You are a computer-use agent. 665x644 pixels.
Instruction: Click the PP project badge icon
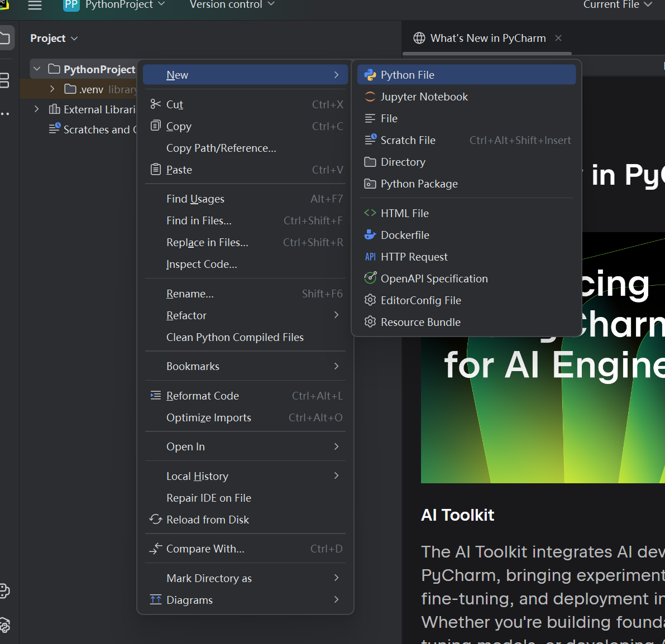click(x=71, y=4)
